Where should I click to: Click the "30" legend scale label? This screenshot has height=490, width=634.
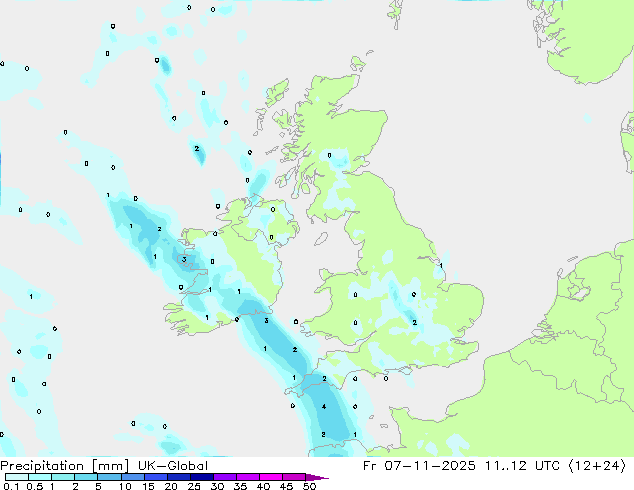pyautogui.click(x=217, y=486)
